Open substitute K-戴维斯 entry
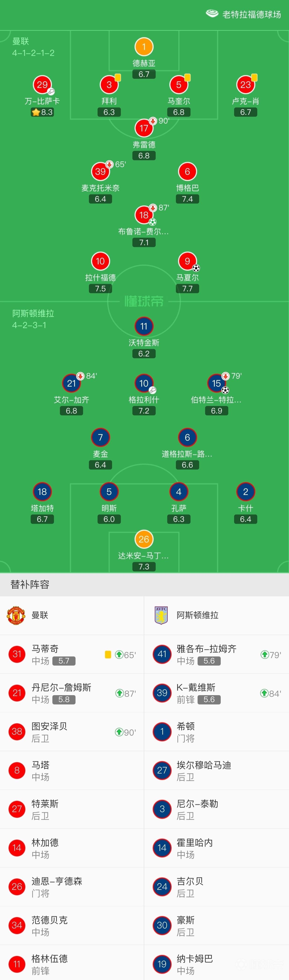This screenshot has height=980, width=289. (x=217, y=693)
